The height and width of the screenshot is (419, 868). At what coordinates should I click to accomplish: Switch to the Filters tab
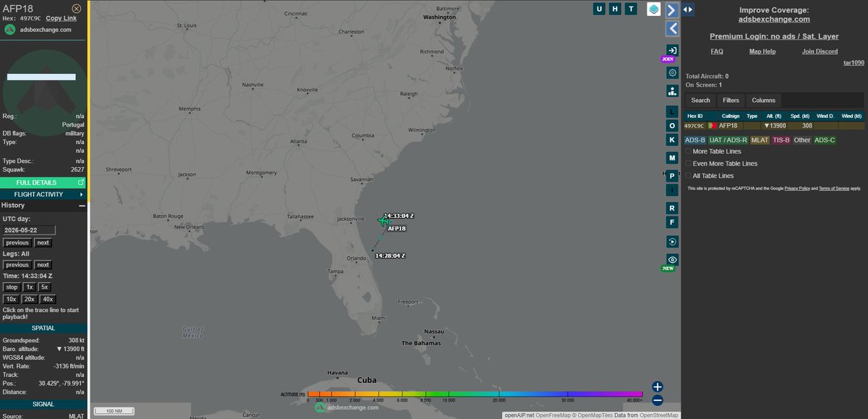click(x=731, y=101)
